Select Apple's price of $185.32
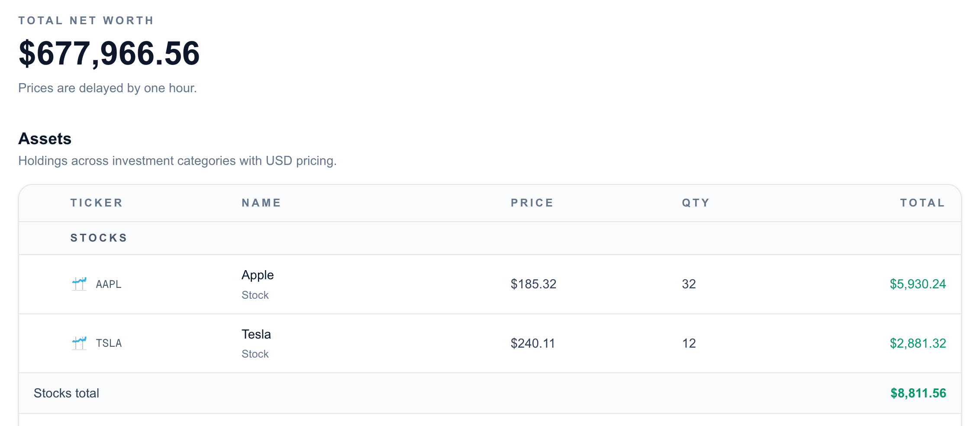The image size is (980, 426). (533, 284)
